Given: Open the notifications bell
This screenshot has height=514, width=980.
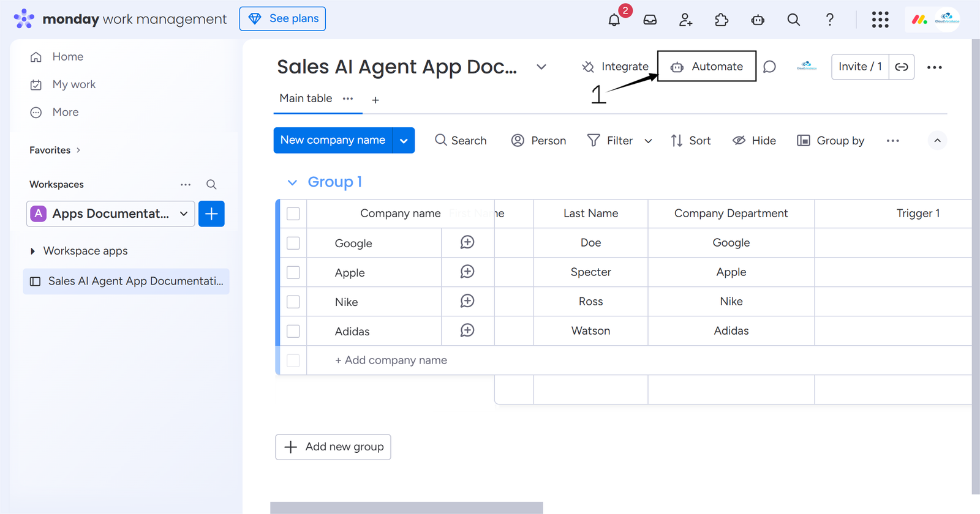Looking at the screenshot, I should pyautogui.click(x=614, y=20).
